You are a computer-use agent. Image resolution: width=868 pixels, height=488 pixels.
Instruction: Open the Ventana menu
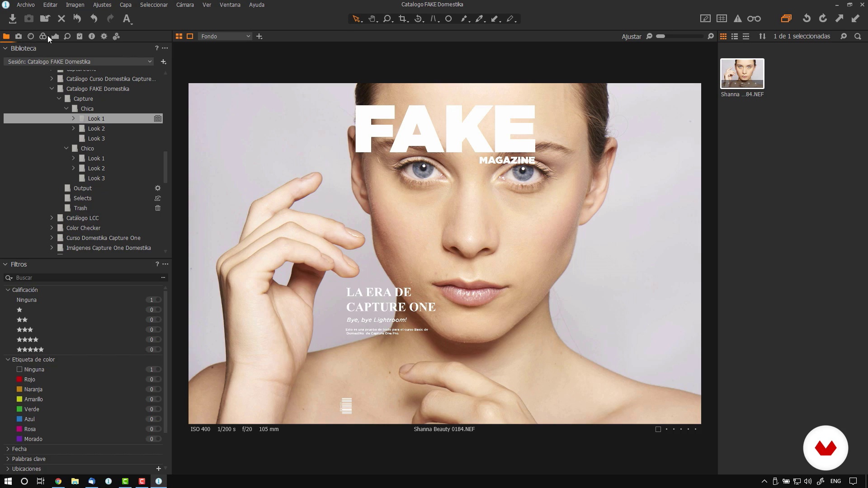pyautogui.click(x=230, y=5)
